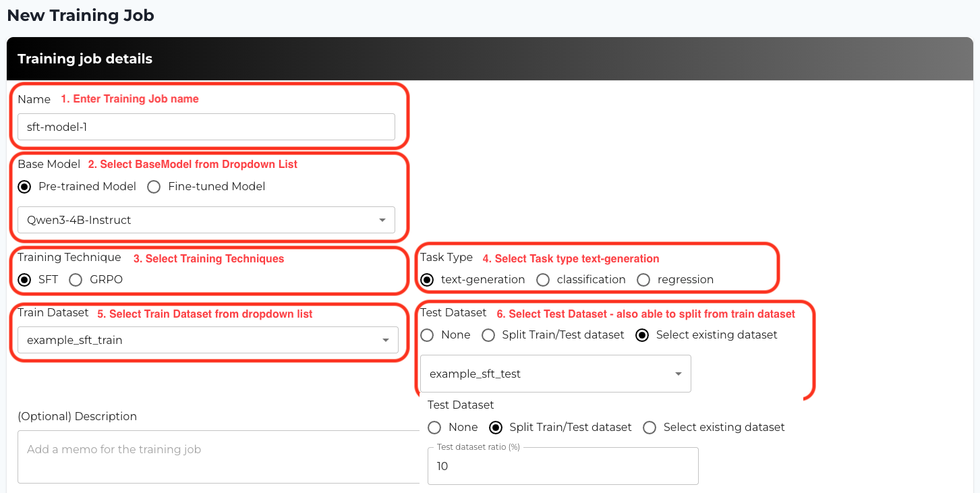Viewport: 980px width, 493px height.
Task: Click the Test dataset ratio (%) field
Action: (x=563, y=466)
